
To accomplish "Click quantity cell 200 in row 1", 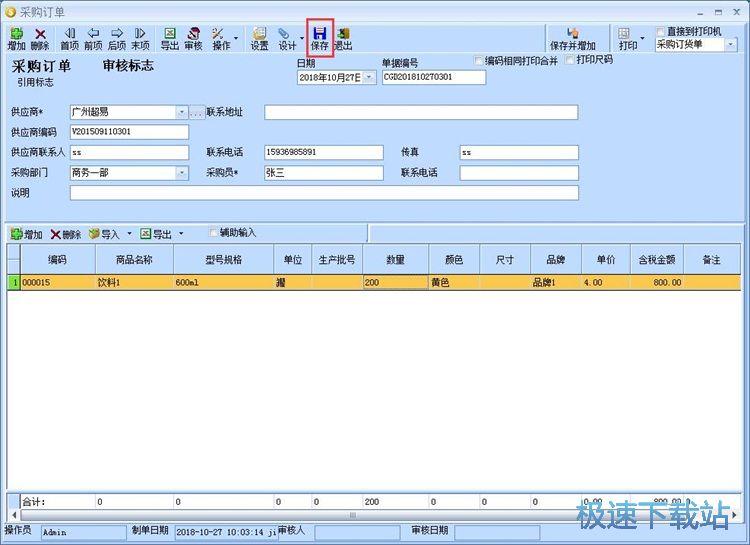I will point(396,282).
